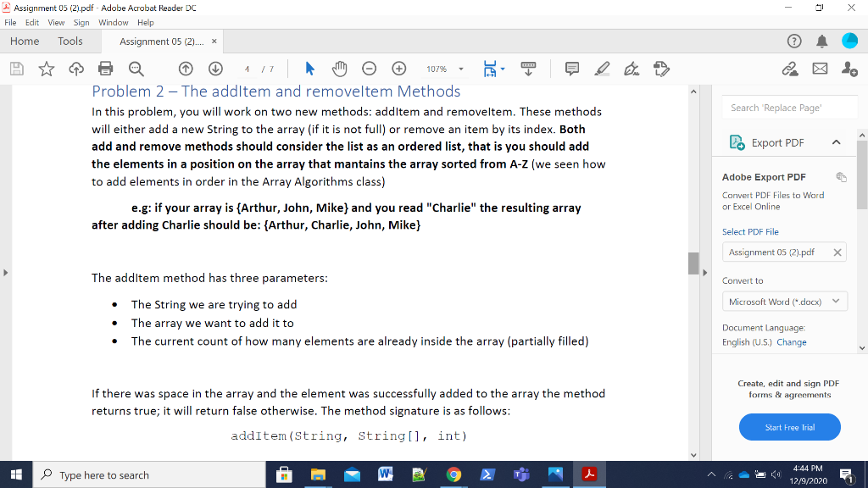Switch to the Tools tab
Screen dimensions: 868x488
point(70,41)
